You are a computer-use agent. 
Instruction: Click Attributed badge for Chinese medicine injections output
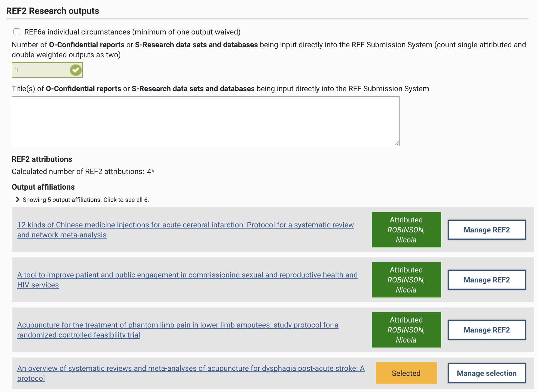point(406,230)
